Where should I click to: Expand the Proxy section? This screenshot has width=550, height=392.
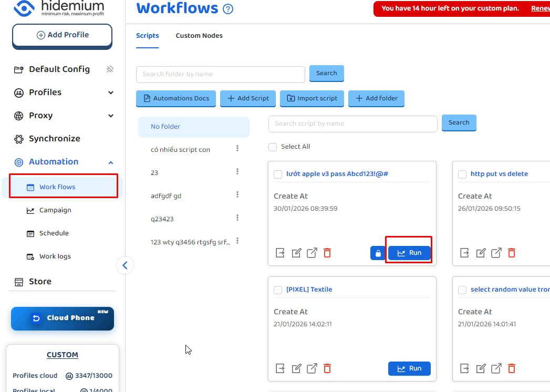(x=110, y=116)
